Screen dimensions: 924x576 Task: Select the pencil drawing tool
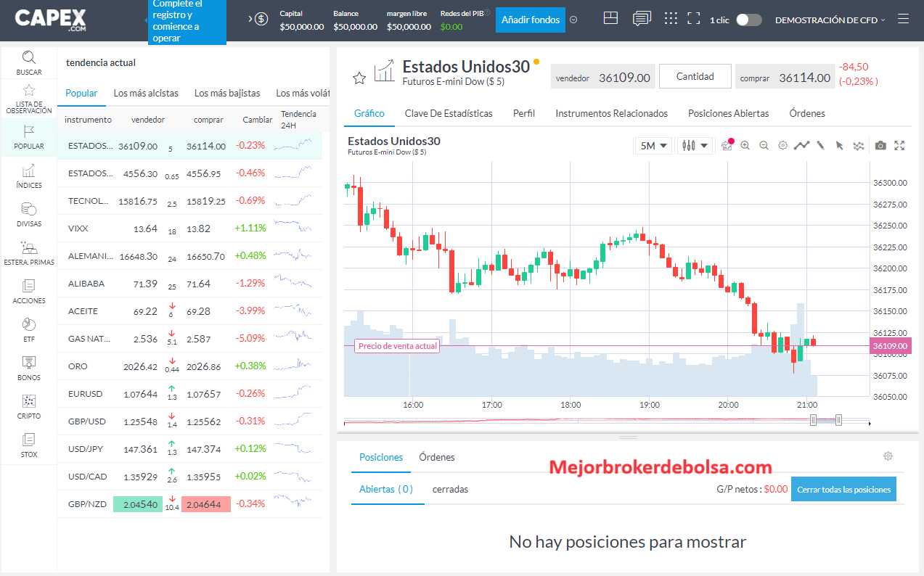click(820, 146)
